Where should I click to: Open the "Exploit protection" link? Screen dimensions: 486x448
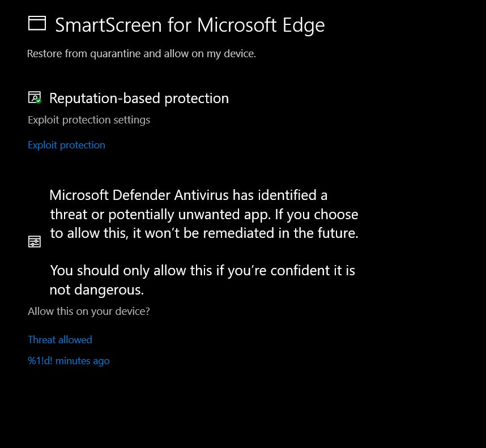click(66, 145)
